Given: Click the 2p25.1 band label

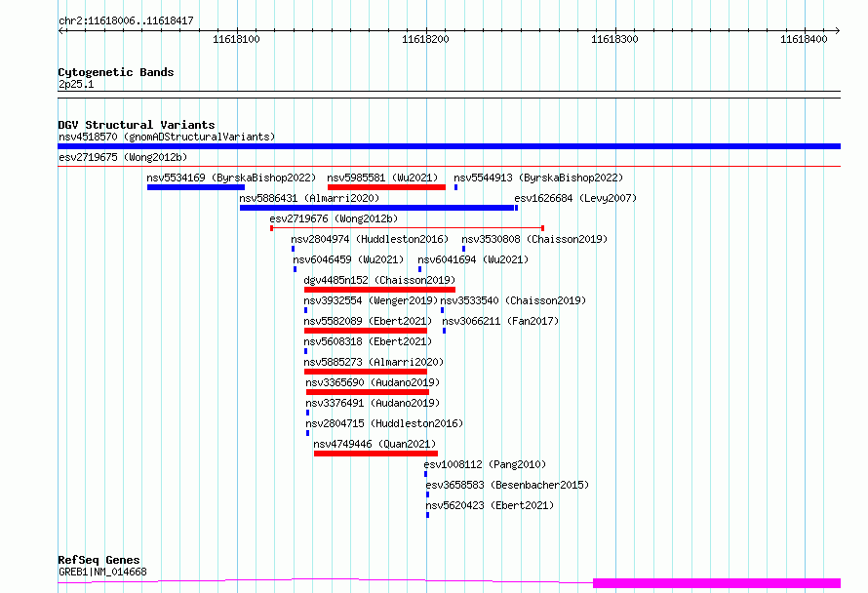Looking at the screenshot, I should pyautogui.click(x=76, y=84).
